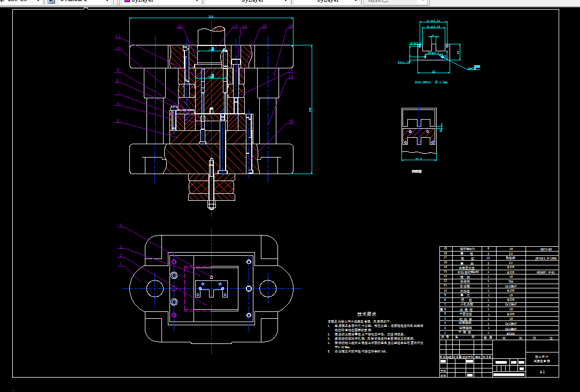Click the right guide pillar circle in plan view
The width and height of the screenshot is (580, 392).
268,288
